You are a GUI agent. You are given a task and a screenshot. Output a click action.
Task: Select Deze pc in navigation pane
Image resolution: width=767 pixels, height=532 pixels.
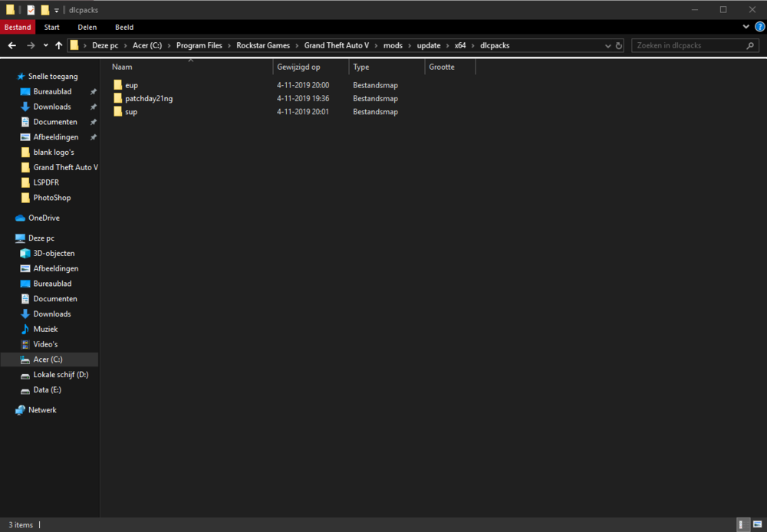tap(41, 238)
